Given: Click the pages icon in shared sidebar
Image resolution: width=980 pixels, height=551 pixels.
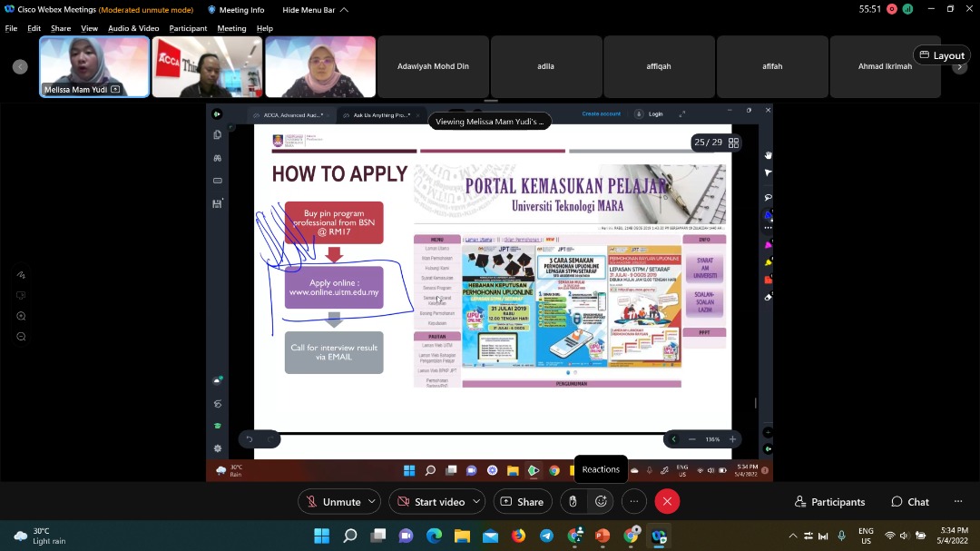Looking at the screenshot, I should pyautogui.click(x=218, y=134).
